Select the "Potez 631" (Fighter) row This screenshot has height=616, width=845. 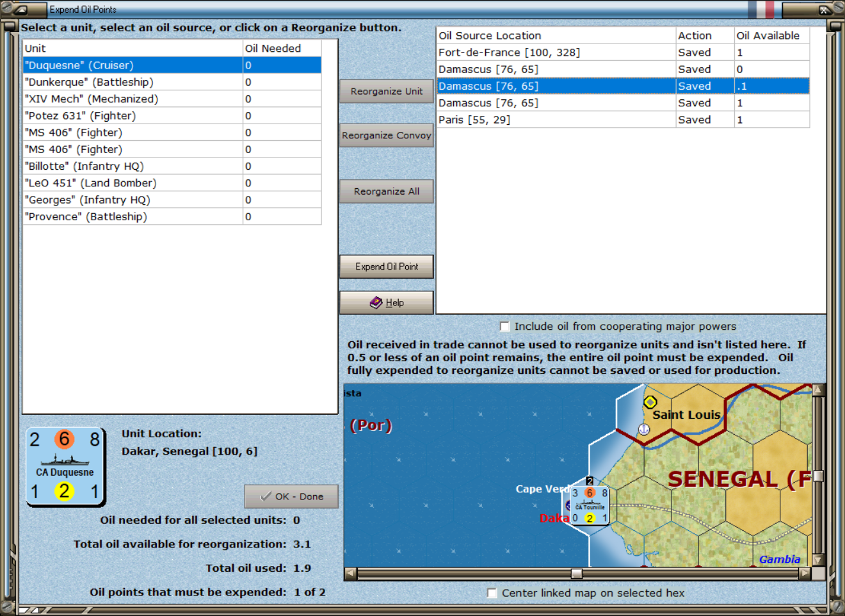[172, 116]
